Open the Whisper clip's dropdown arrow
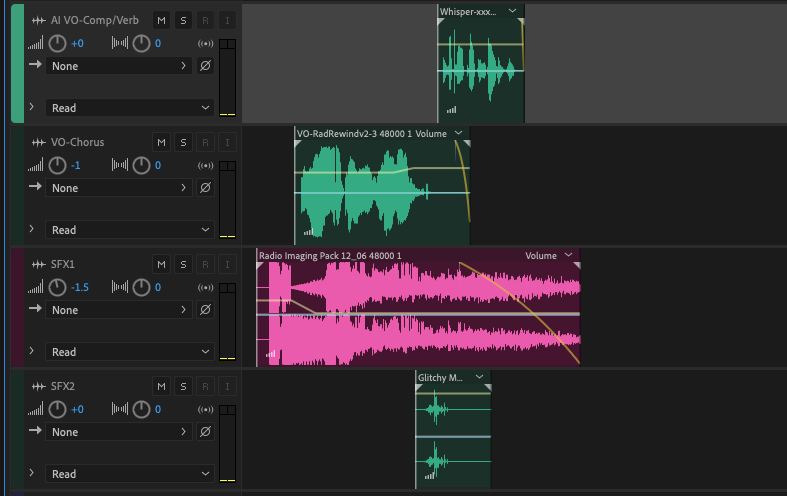The height and width of the screenshot is (496, 787). (512, 11)
